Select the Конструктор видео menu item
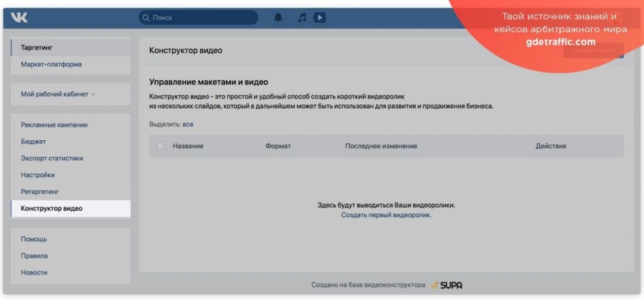This screenshot has width=644, height=302. pyautogui.click(x=52, y=209)
